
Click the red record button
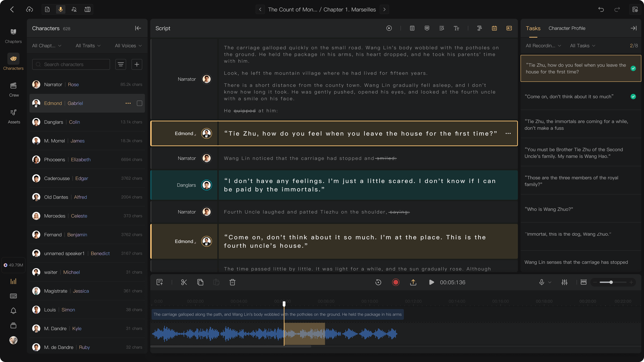pos(395,282)
